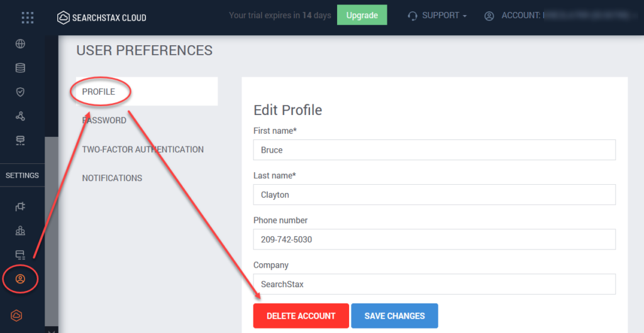The width and height of the screenshot is (644, 333).
Task: Open the apps grid menu icon
Action: 28,18
